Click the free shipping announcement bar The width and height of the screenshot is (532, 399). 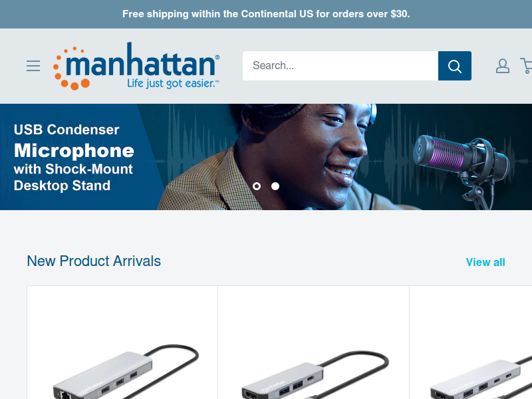(266, 14)
